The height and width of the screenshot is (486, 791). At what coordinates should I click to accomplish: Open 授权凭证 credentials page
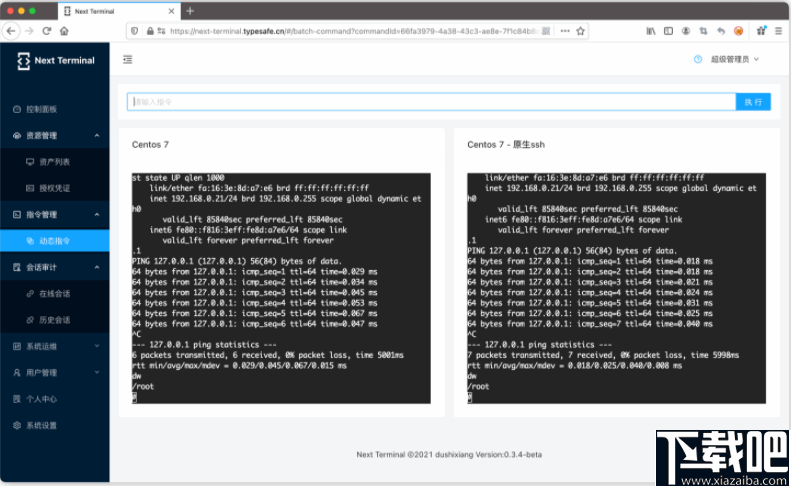click(x=54, y=188)
